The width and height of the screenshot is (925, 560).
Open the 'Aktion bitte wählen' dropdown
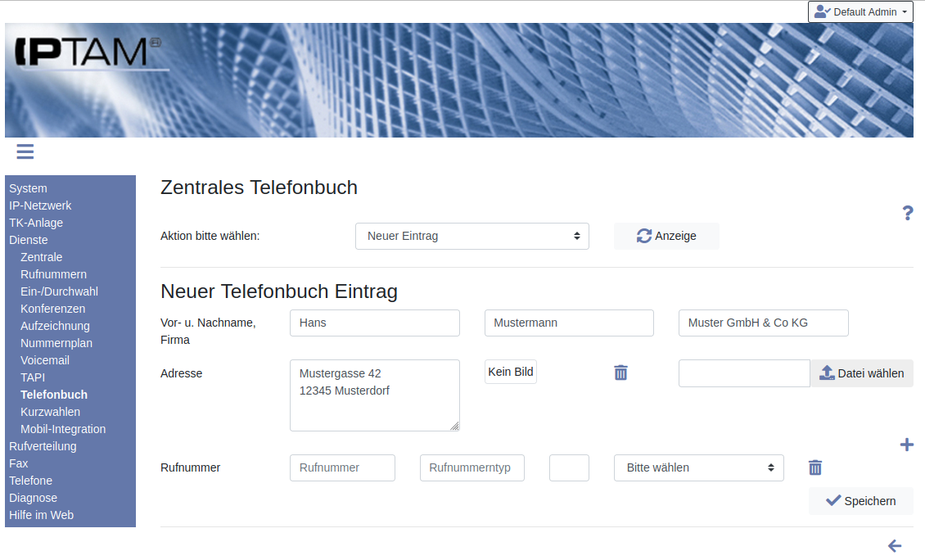pos(472,236)
